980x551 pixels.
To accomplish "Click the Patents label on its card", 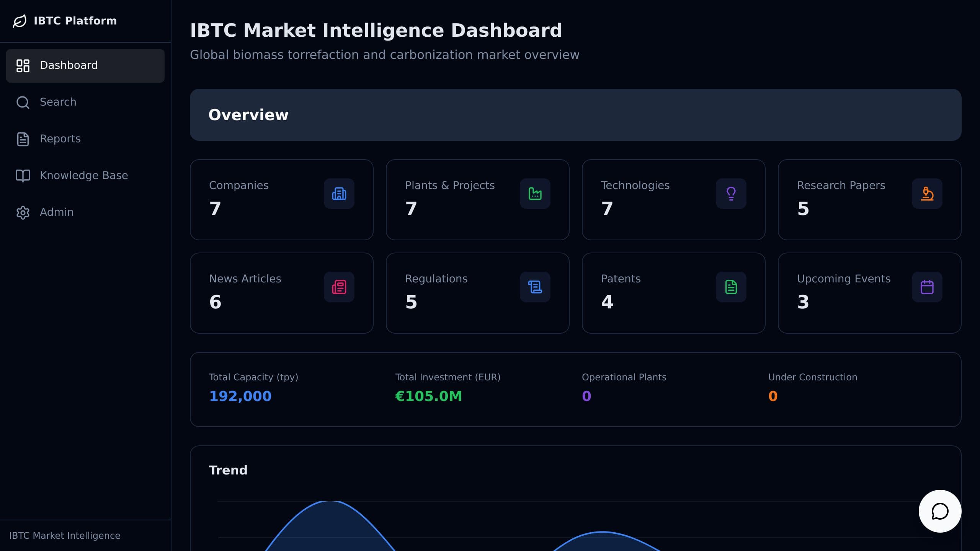I will pos(621,279).
